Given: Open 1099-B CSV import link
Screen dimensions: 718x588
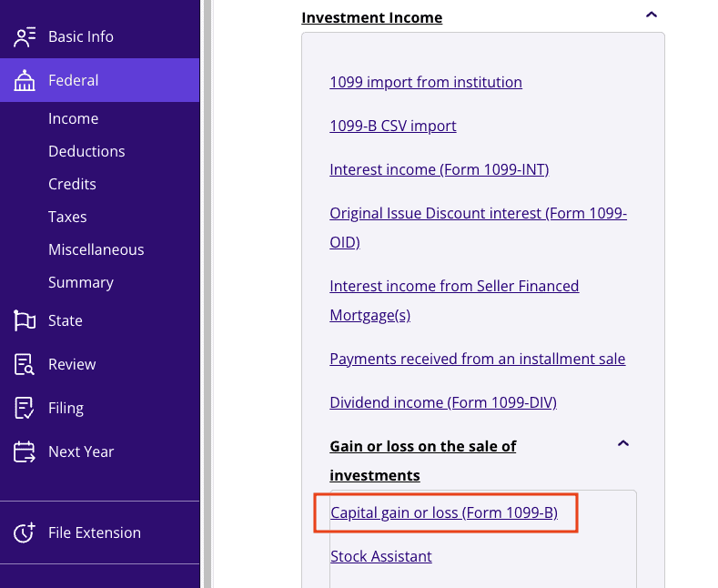Looking at the screenshot, I should (393, 126).
